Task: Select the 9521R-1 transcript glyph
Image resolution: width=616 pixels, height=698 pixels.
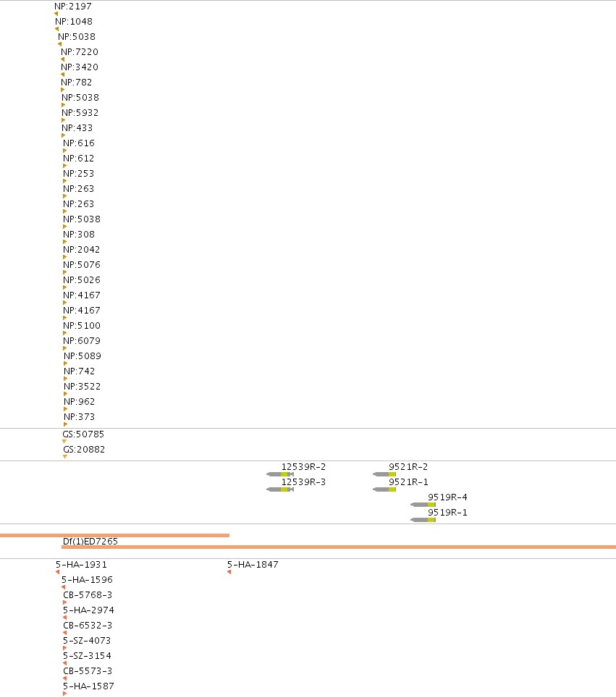Action: pos(384,489)
